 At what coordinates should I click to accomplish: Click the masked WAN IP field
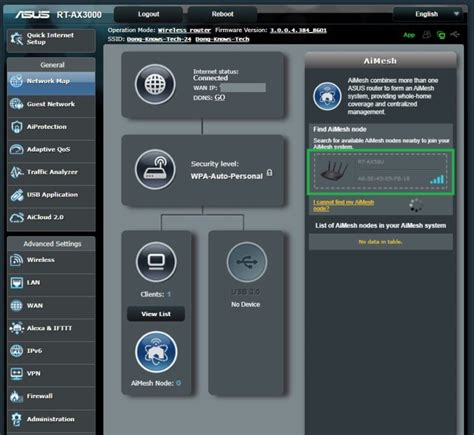[243, 88]
